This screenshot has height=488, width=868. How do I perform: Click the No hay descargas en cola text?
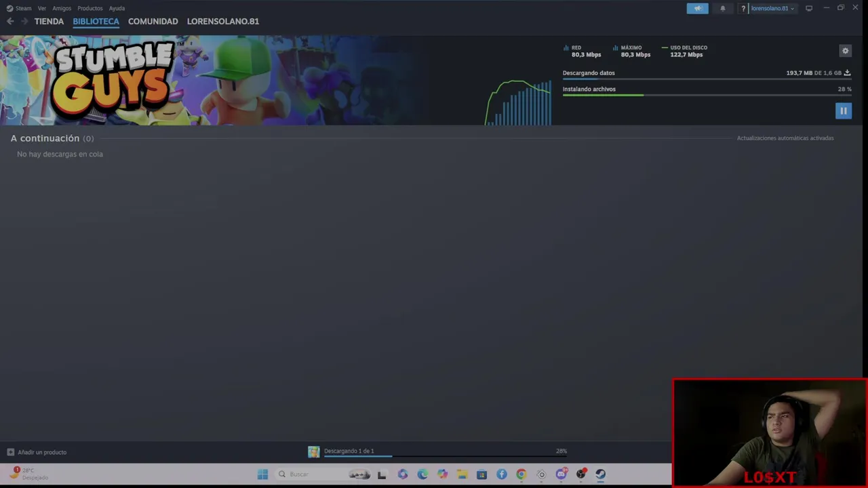[60, 154]
